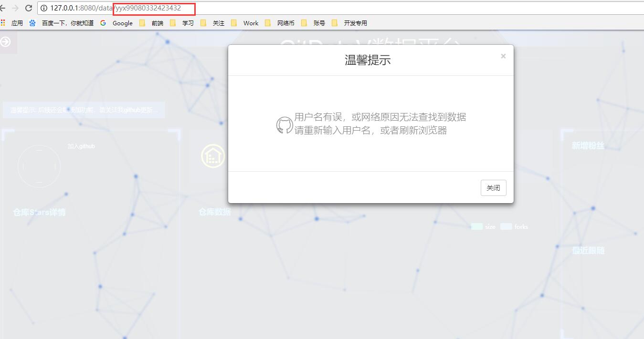This screenshot has width=644, height=339.
Task: Open the 前端 bookmark folder
Action: click(151, 23)
